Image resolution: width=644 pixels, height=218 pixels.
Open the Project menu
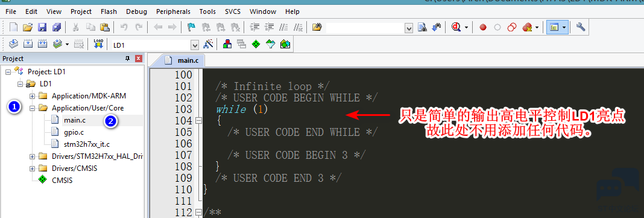(81, 11)
